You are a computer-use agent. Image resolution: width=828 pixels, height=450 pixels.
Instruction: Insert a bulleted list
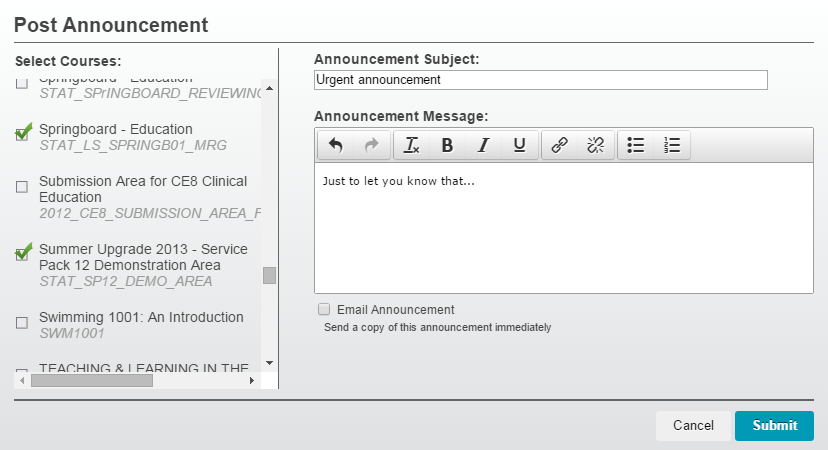(636, 145)
